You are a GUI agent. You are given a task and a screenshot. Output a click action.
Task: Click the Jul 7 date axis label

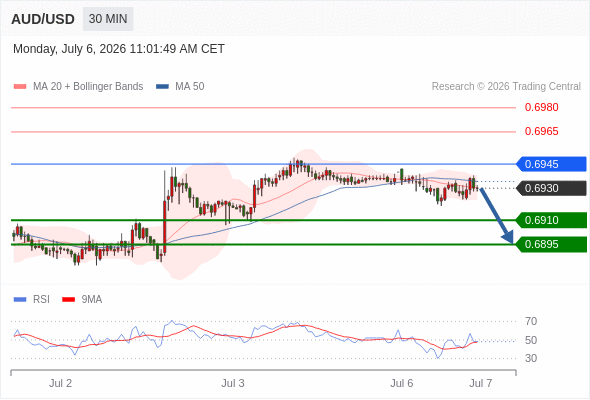(481, 383)
